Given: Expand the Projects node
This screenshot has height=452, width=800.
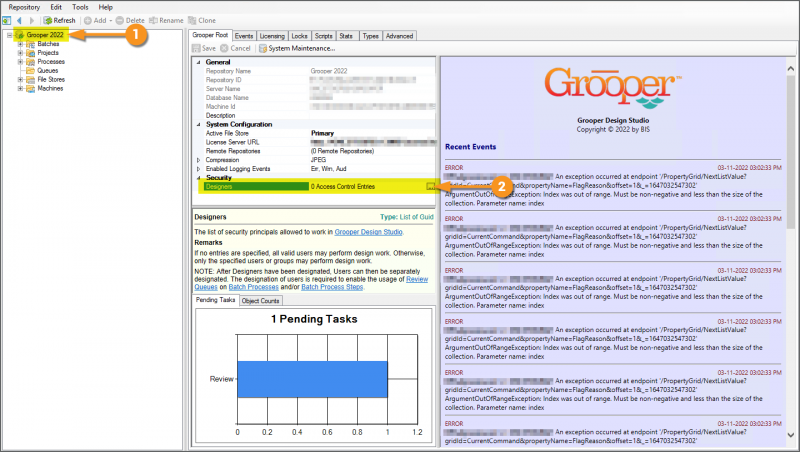Looking at the screenshot, I should (20, 53).
